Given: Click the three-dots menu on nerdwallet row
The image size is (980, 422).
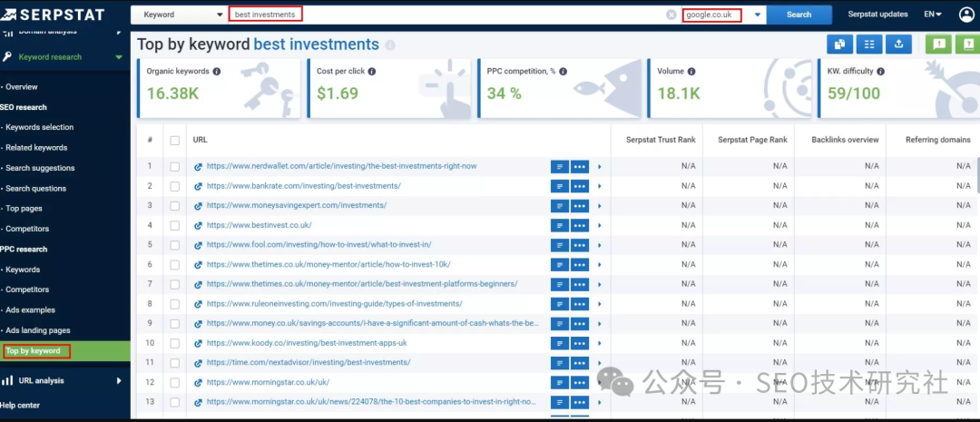Looking at the screenshot, I should (x=579, y=167).
